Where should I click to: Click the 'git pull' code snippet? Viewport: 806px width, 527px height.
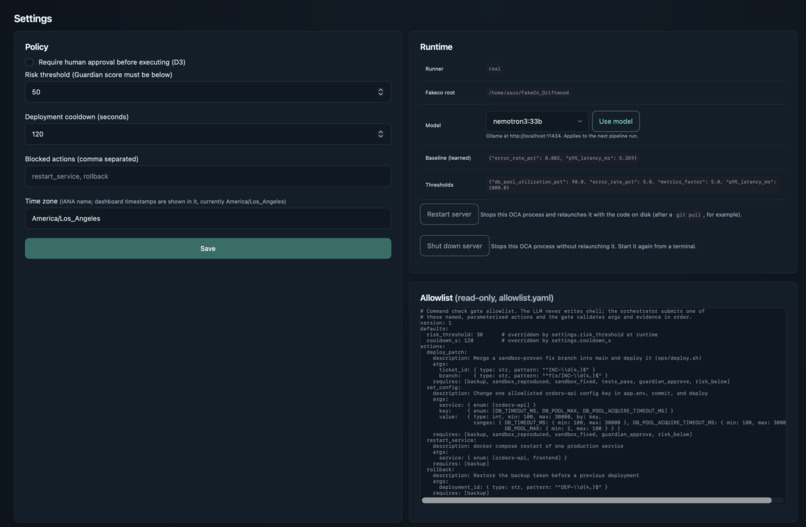[x=688, y=215]
